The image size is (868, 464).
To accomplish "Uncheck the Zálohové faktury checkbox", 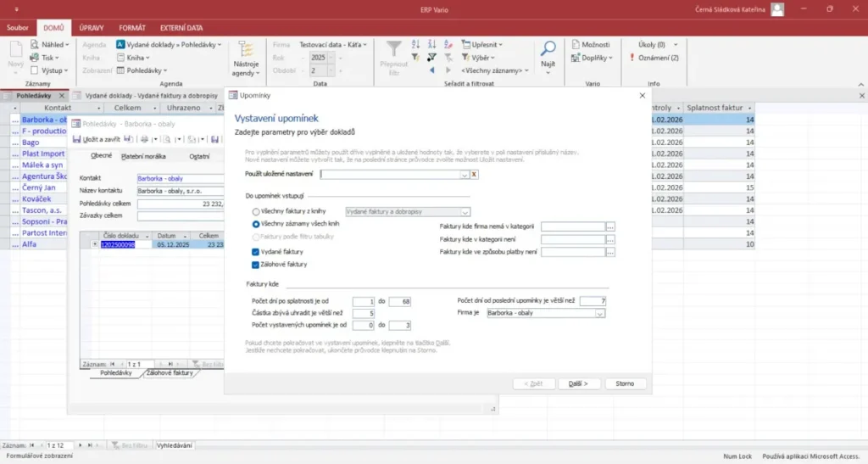I will (x=256, y=265).
